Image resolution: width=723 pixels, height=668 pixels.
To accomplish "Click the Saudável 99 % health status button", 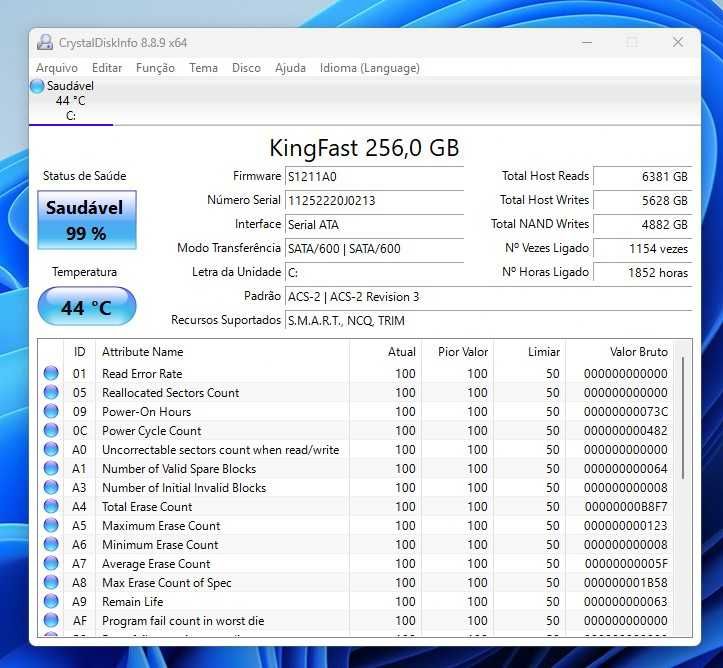I will tap(87, 220).
